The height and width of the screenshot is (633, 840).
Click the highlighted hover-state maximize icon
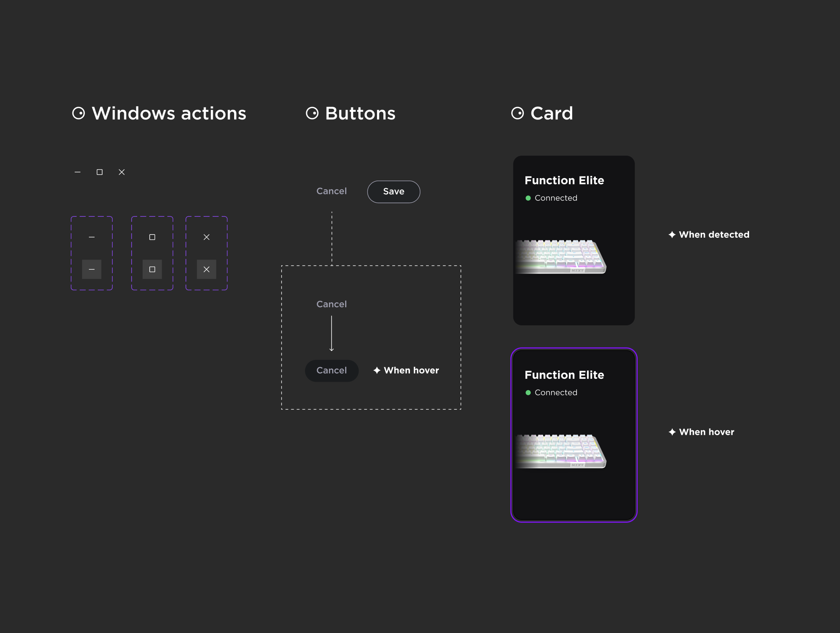pos(152,269)
